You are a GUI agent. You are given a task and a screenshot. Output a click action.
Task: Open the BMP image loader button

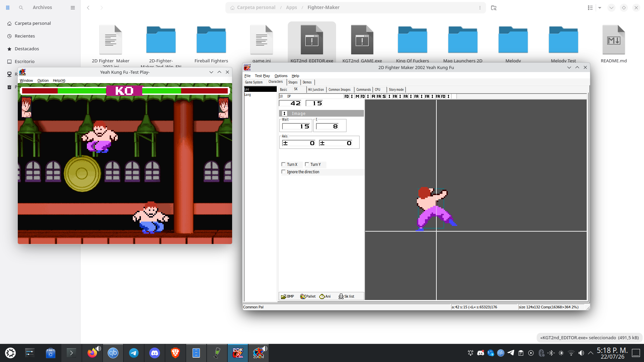287,296
